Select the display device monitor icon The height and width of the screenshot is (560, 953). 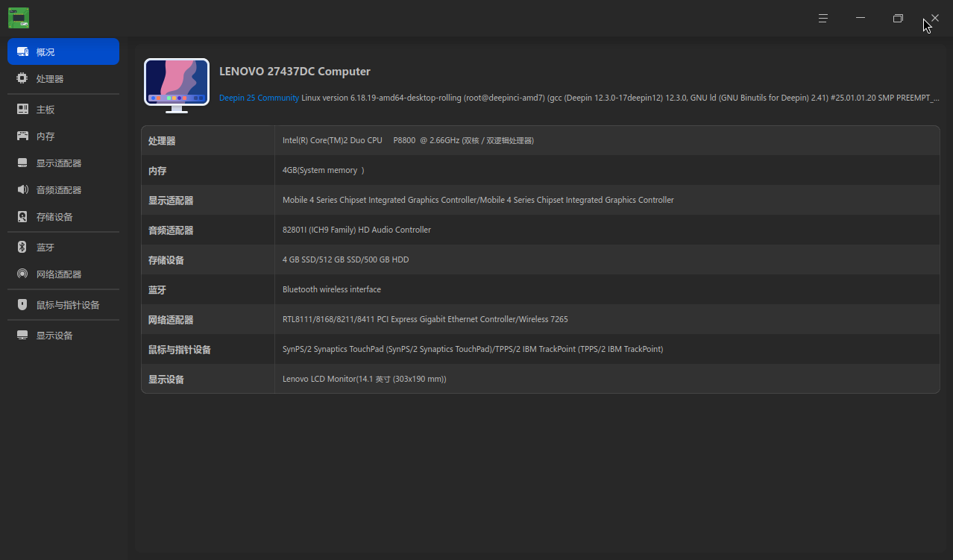pos(22,336)
